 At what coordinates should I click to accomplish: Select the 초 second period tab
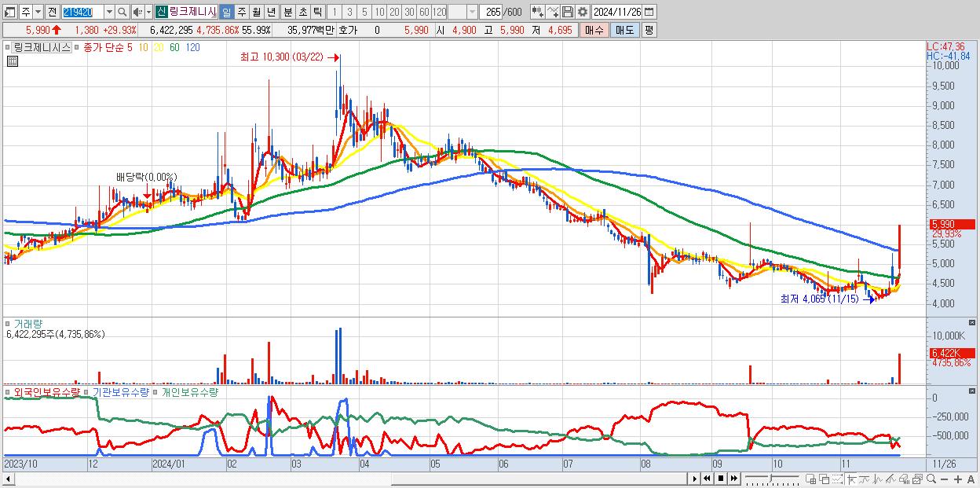tap(302, 12)
